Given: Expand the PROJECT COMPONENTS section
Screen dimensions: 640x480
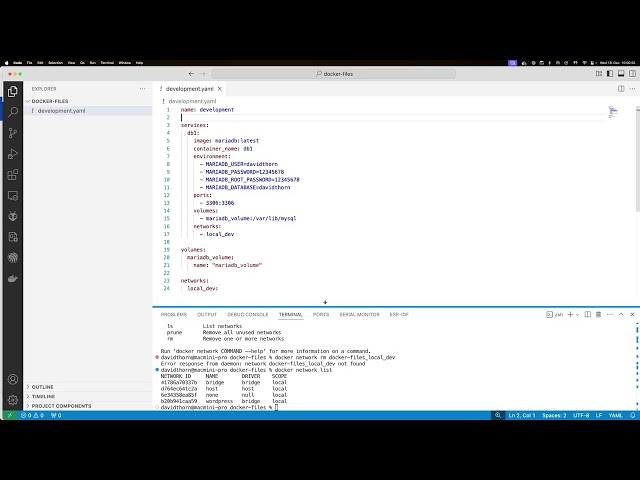Looking at the screenshot, I should [x=87, y=406].
